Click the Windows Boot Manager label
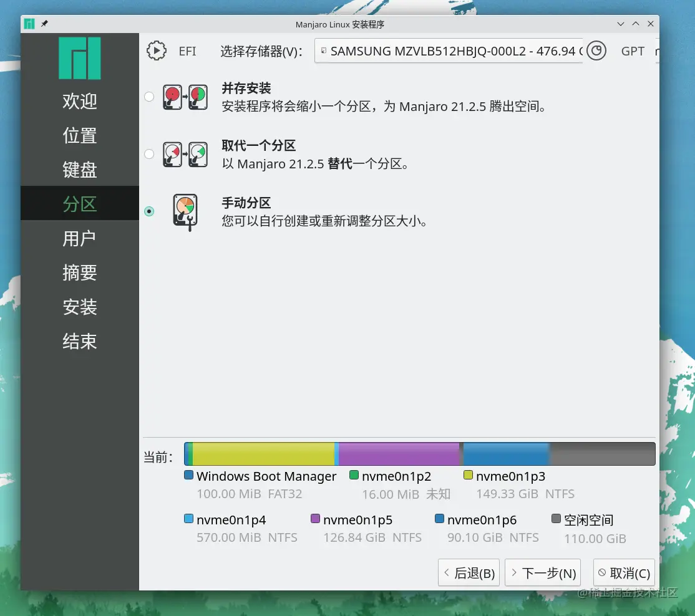695x616 pixels. click(266, 476)
